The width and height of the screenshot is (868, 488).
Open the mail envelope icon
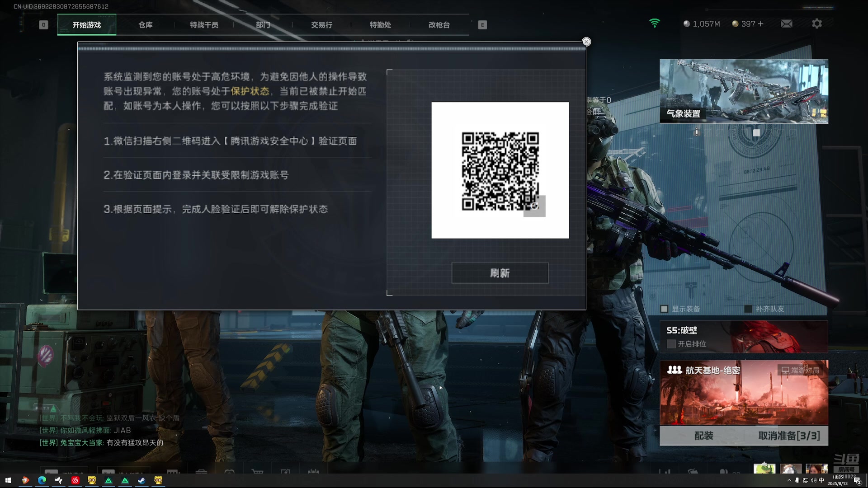point(787,23)
